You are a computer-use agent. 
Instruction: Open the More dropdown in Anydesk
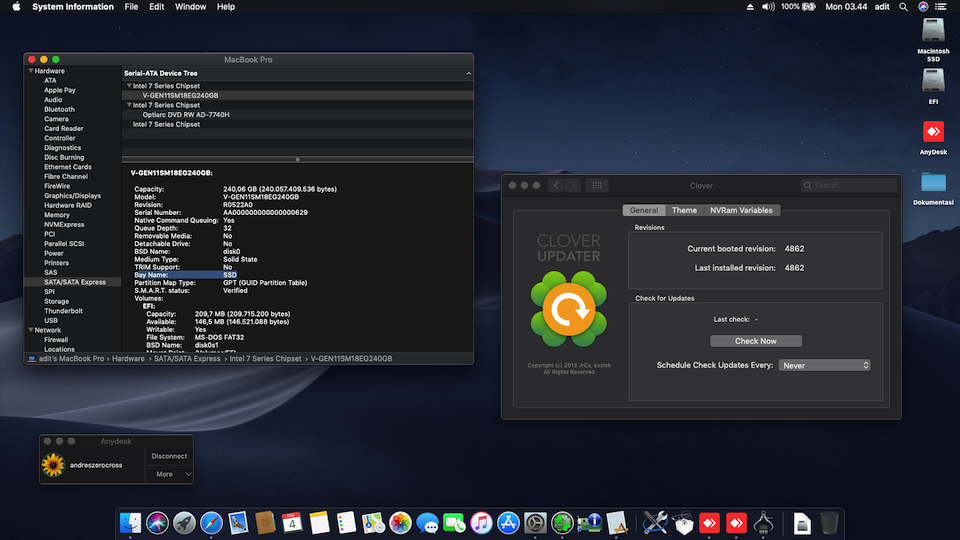click(170, 474)
